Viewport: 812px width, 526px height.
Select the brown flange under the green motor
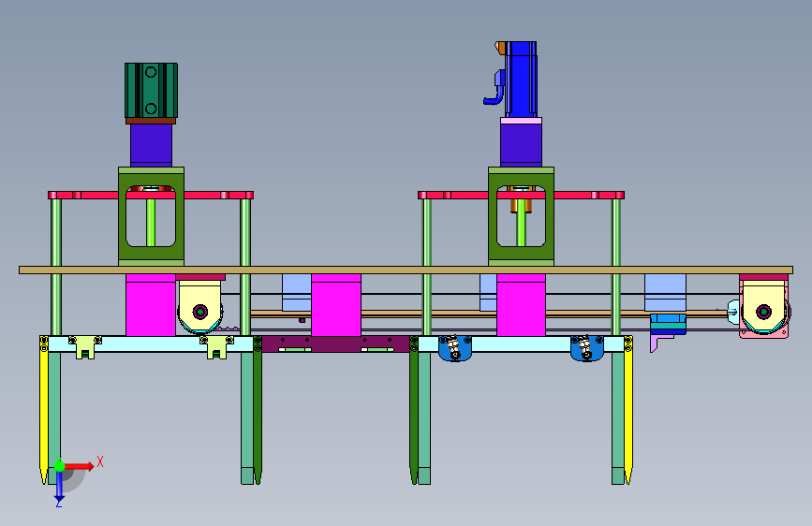coord(151,121)
